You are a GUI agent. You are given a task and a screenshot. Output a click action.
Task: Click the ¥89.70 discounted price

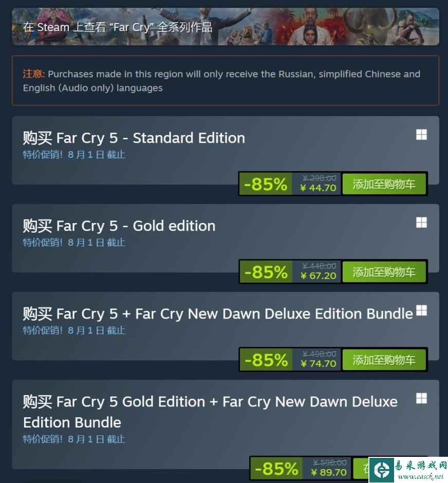pos(329,472)
